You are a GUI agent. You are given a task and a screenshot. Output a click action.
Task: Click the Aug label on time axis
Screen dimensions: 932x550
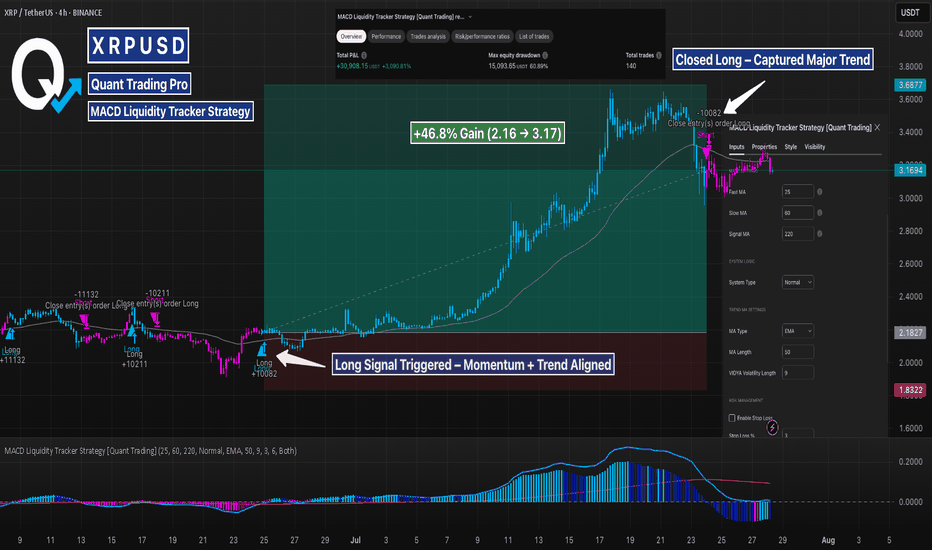(828, 540)
